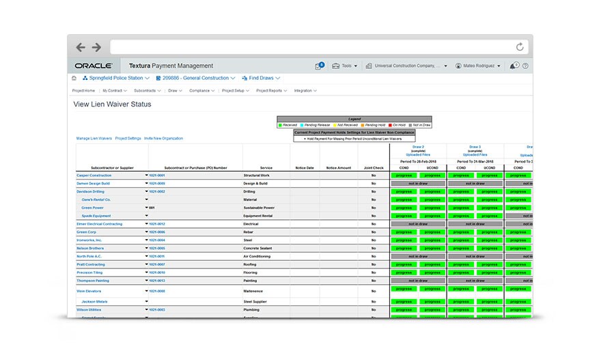Click the browser forward arrow
Image resolution: width=601 pixels, height=364 pixels.
(x=96, y=47)
